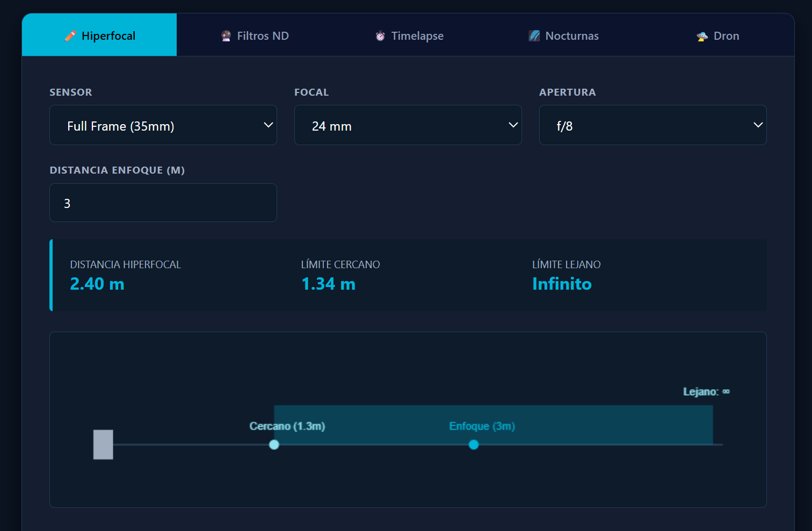Click the Enfoque (3m) diagram label
Screen dimensions: 812x531
[x=482, y=426]
